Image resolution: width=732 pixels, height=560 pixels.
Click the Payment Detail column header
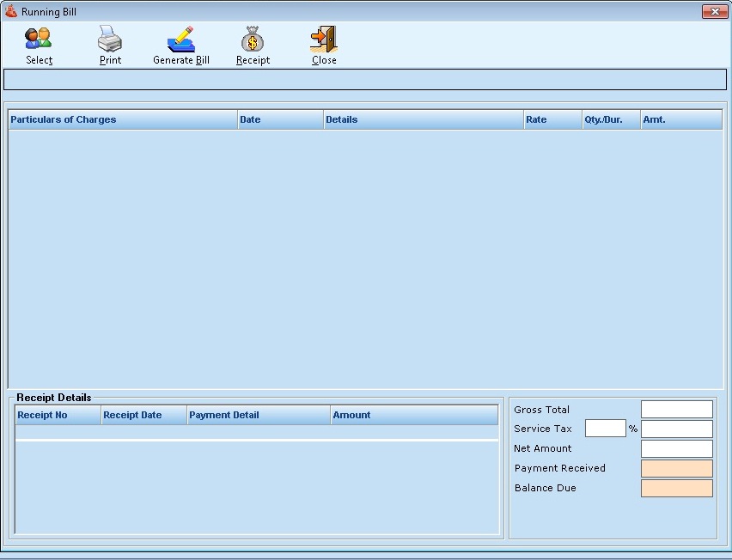258,415
